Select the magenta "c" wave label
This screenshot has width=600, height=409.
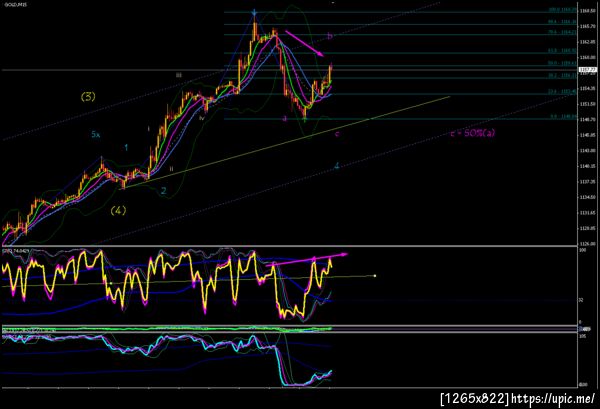[337, 134]
